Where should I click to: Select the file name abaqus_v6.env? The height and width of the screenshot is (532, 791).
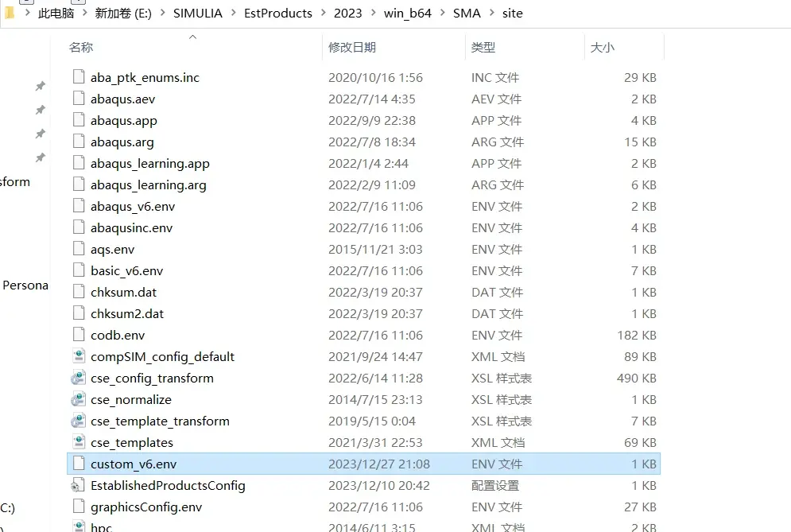coord(133,207)
